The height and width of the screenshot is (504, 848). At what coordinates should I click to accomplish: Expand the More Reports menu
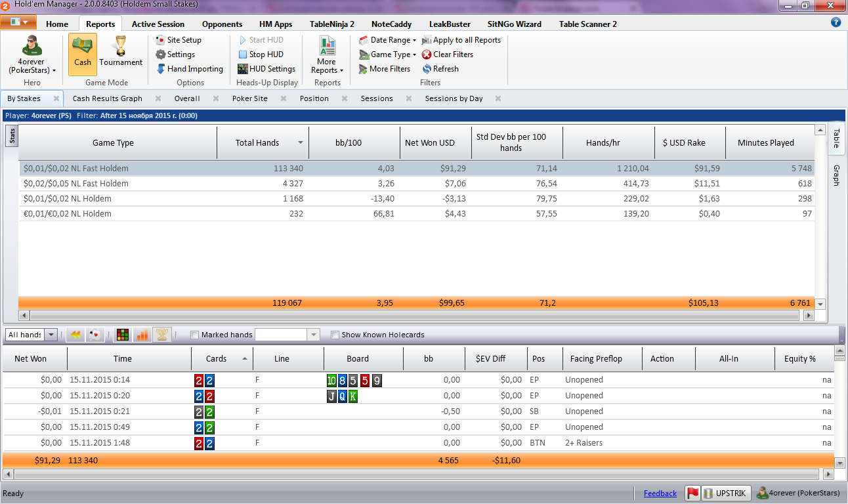coord(327,54)
